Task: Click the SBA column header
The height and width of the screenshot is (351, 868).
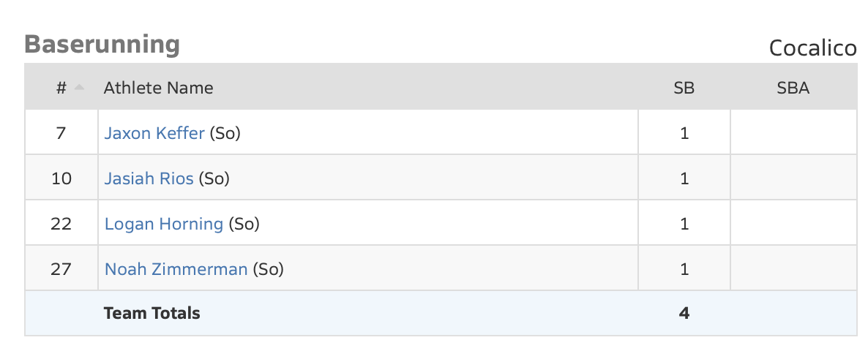Action: click(793, 88)
